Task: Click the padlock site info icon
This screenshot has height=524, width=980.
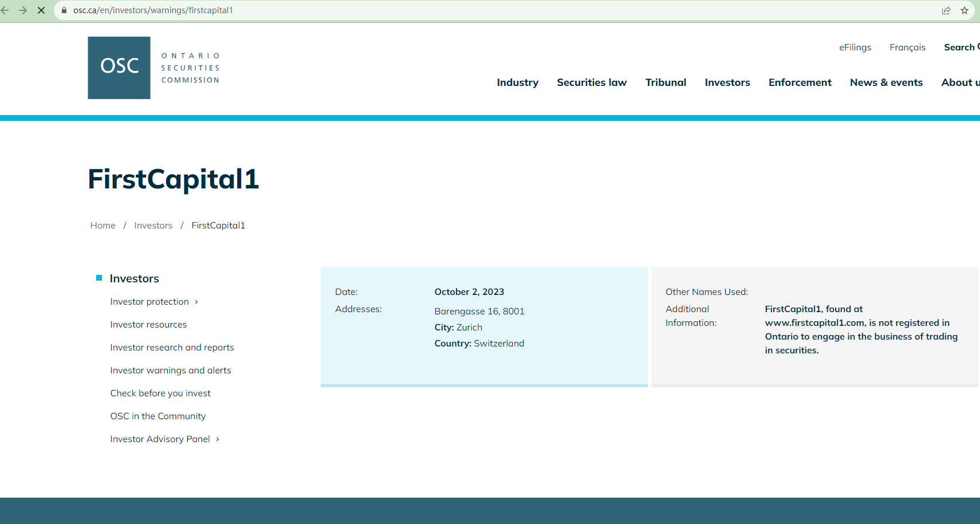Action: coord(64,10)
